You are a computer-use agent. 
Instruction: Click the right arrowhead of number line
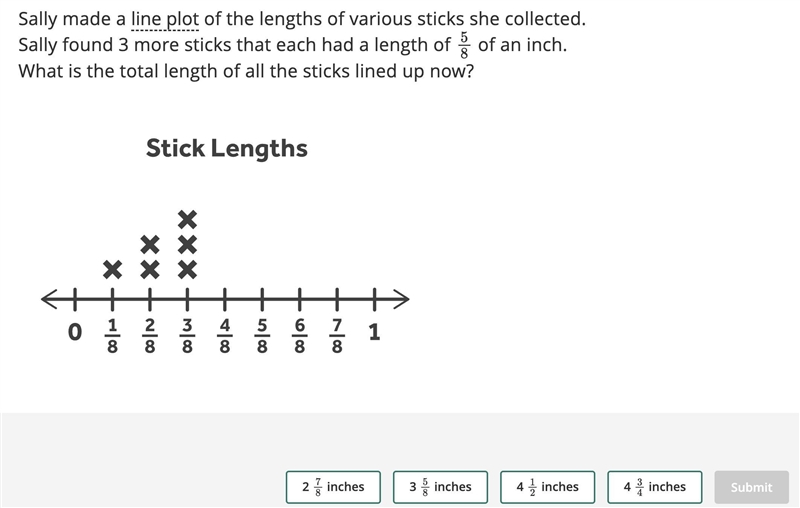tap(401, 299)
